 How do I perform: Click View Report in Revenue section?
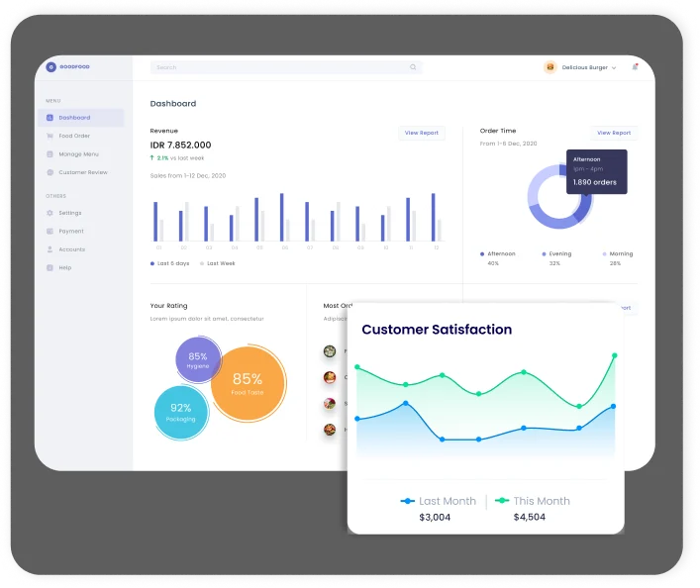pyautogui.click(x=421, y=133)
